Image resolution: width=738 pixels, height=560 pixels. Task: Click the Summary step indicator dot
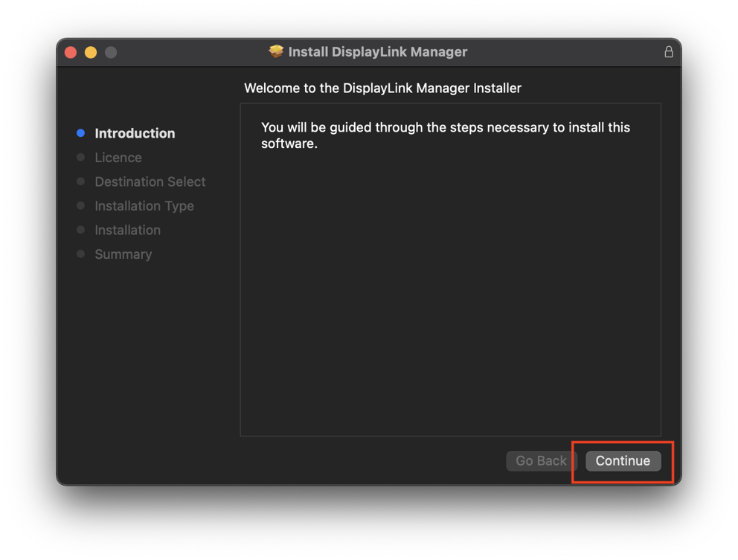pyautogui.click(x=80, y=254)
